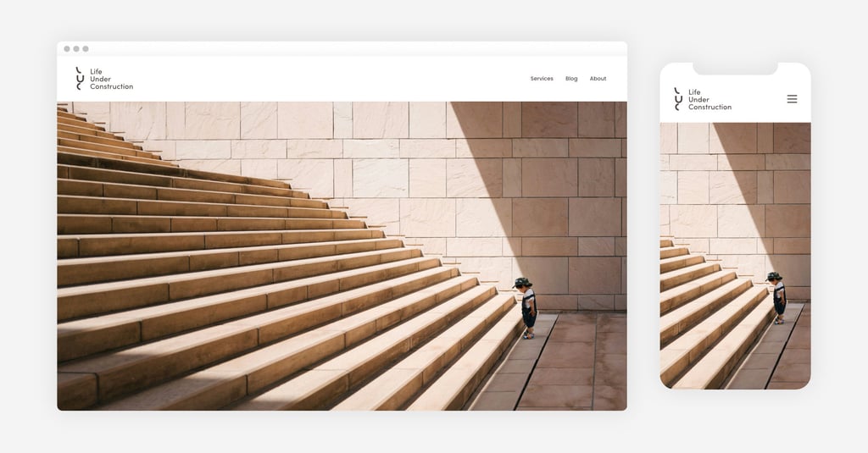Click the LUC logo symbol on desktop
868x453 pixels.
click(80, 79)
